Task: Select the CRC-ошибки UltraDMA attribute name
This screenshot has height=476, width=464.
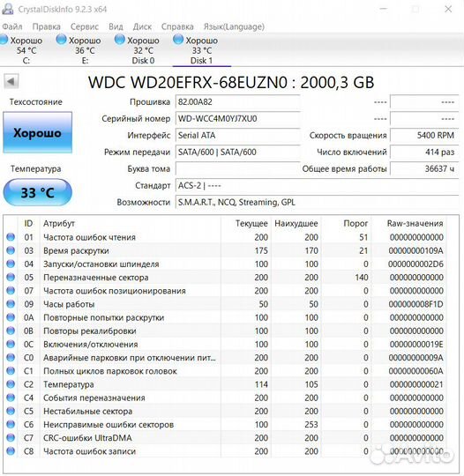Action: click(x=87, y=438)
